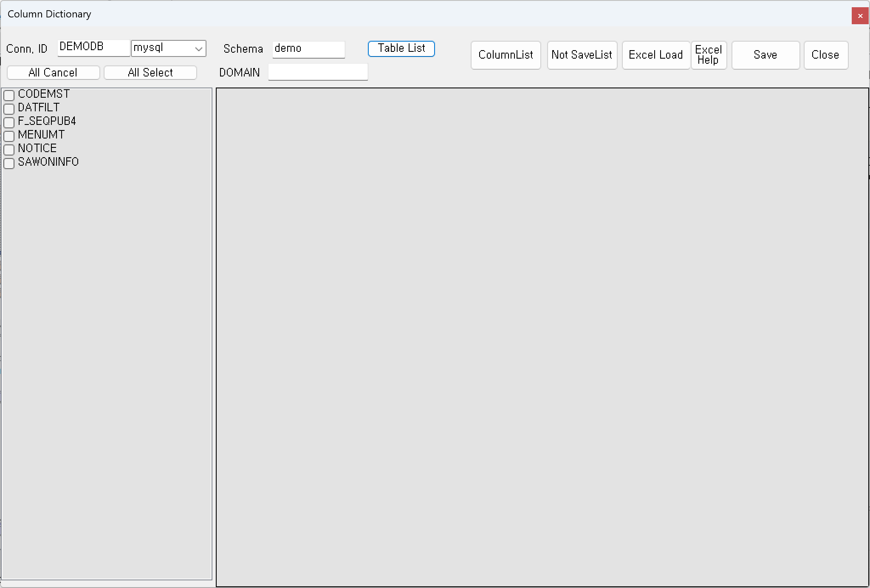Click All Cancel to deselect tables
This screenshot has height=588, width=870.
click(53, 73)
